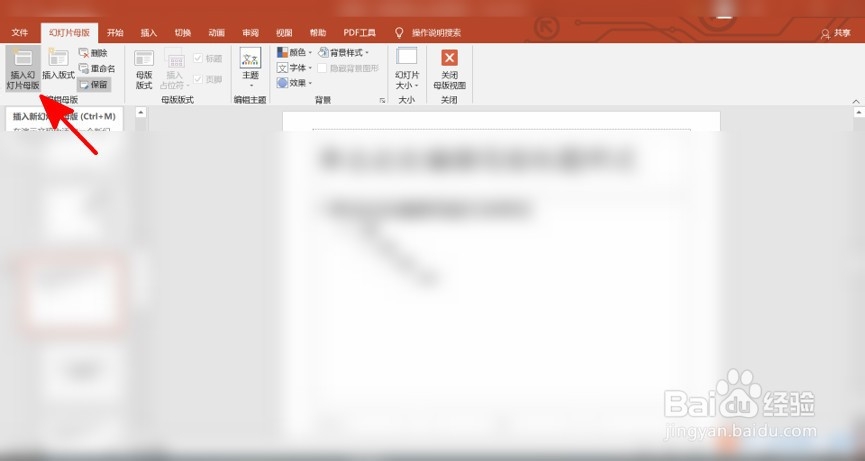Click the Tell Me search (操作说明搜索) box
The image size is (865, 461).
(436, 33)
